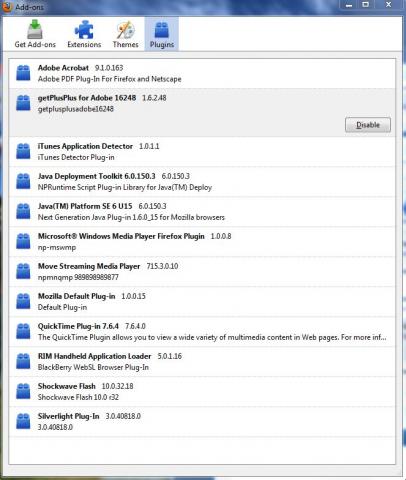Minimize the Add-ons window
The width and height of the screenshot is (406, 480).
349,5
